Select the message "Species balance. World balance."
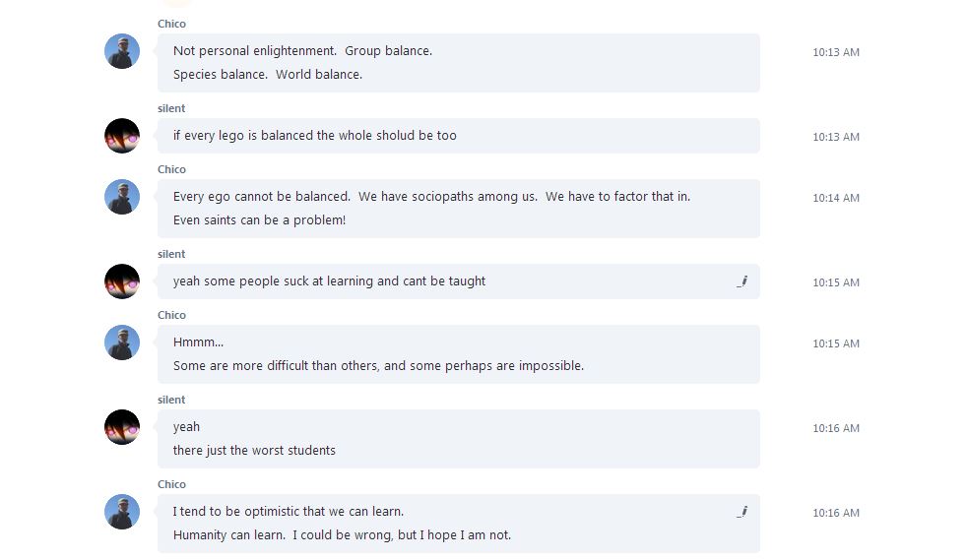967x560 pixels. (268, 75)
